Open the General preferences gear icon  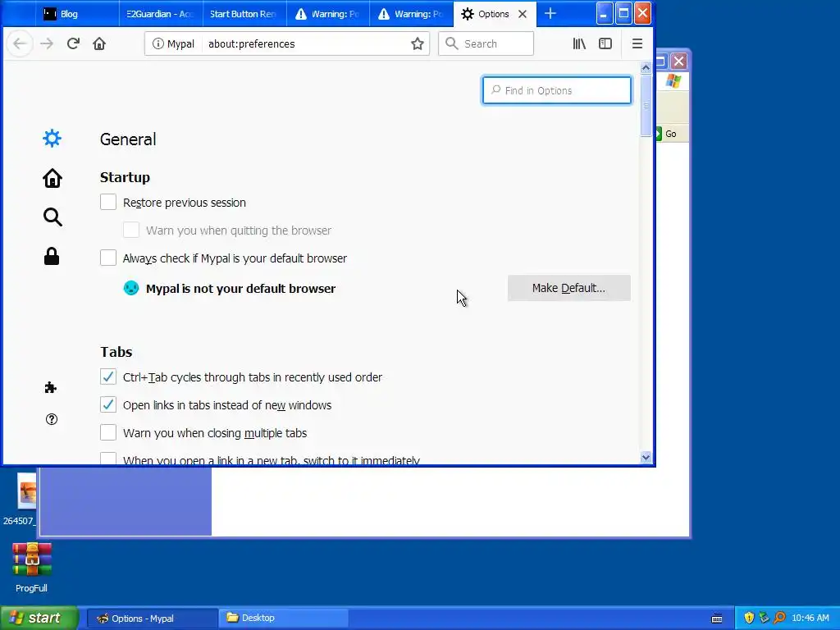52,139
